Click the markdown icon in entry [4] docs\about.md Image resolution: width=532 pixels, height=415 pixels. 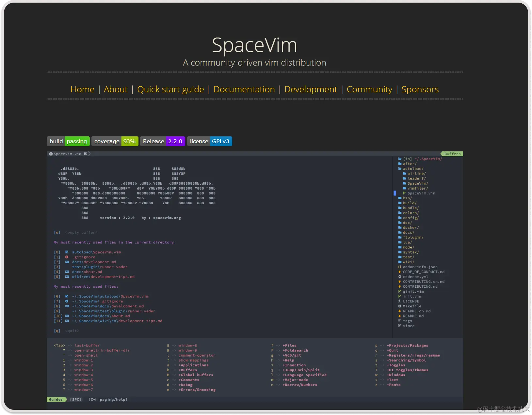[x=67, y=272]
